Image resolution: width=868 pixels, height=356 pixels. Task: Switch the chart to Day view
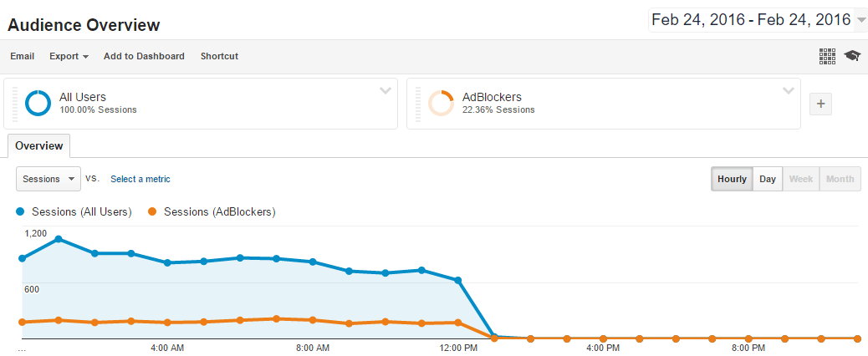[x=767, y=179]
